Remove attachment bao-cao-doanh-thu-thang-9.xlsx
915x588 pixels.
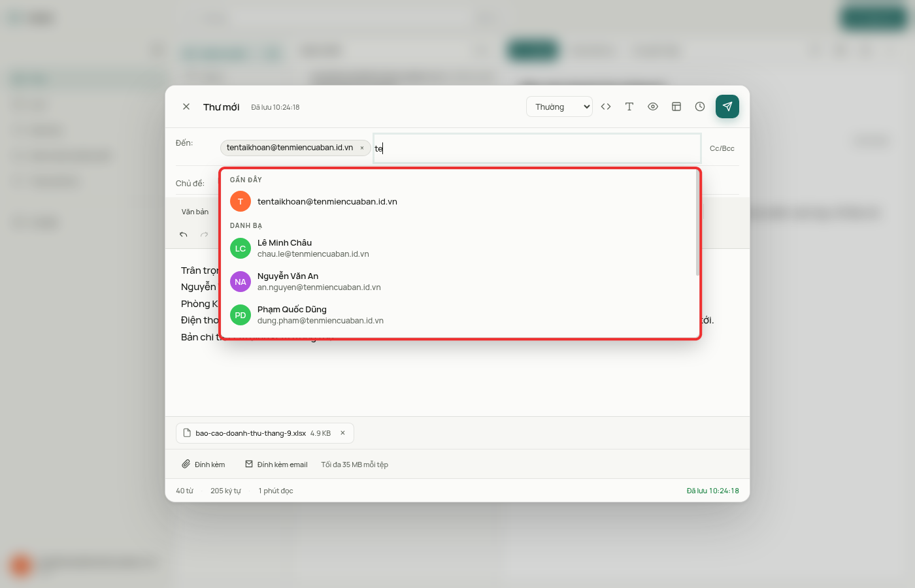pos(342,433)
